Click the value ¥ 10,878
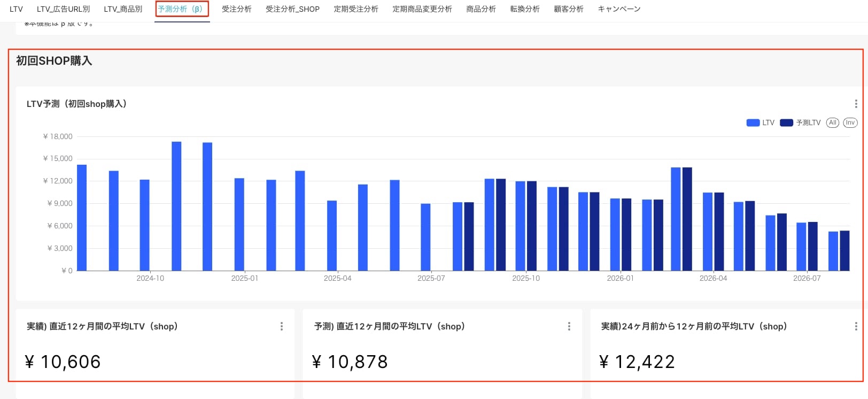 pyautogui.click(x=350, y=362)
